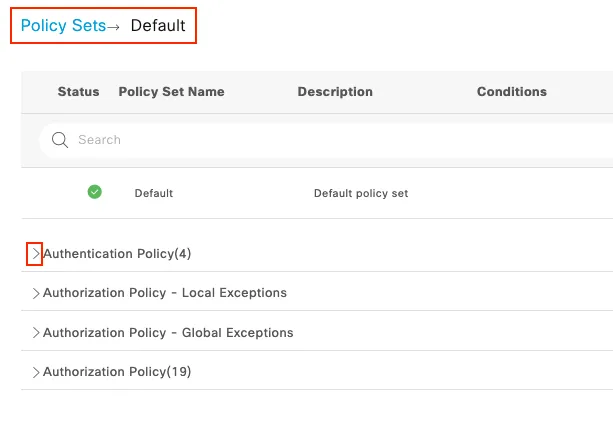Screen dimensions: 613x422
Task: Click the Conditions column header
Action: tap(512, 92)
